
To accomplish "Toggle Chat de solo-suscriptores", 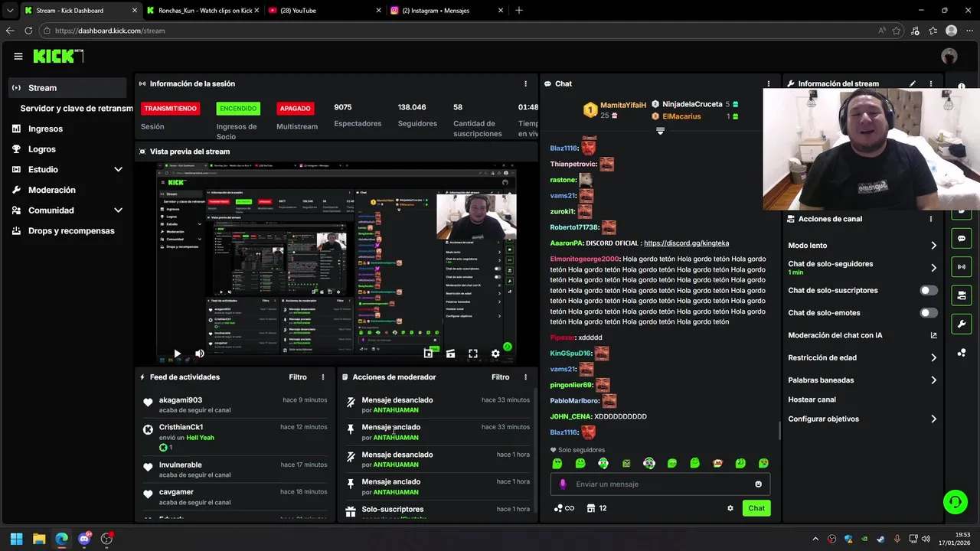I will click(929, 291).
